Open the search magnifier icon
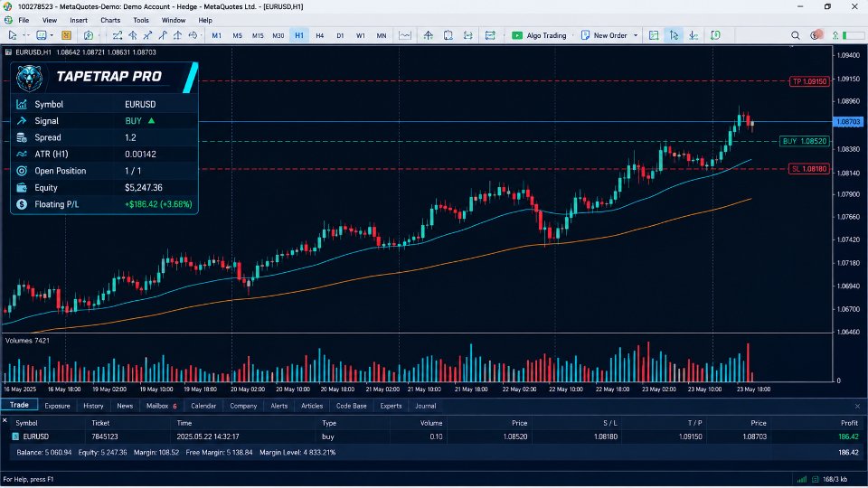This screenshot has height=488, width=868. [x=796, y=35]
